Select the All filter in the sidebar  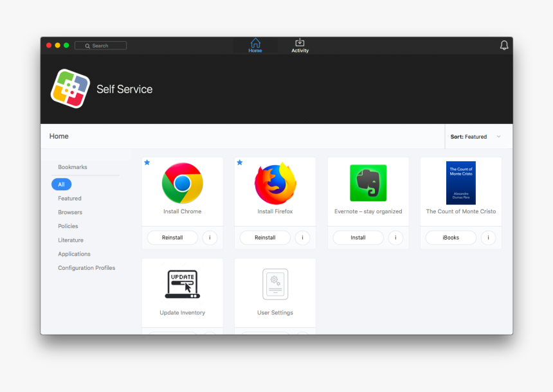click(61, 184)
